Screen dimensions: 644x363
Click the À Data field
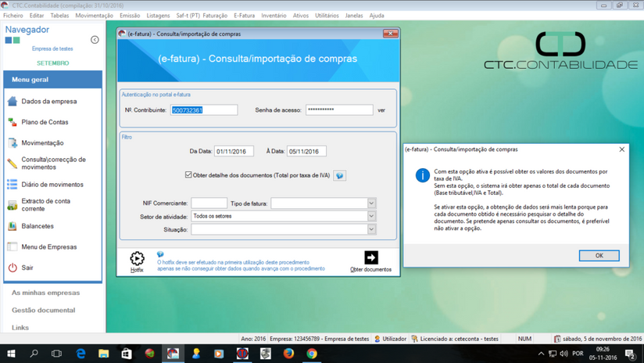tap(306, 151)
